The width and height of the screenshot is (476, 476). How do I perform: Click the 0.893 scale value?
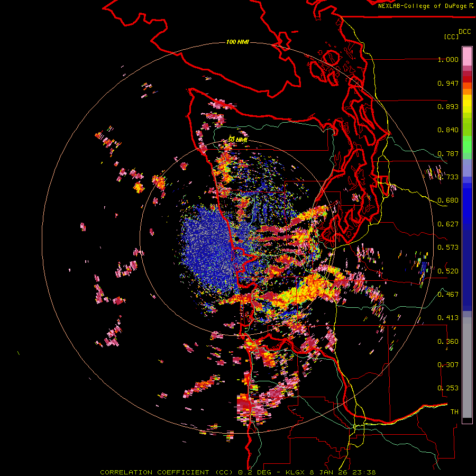pos(448,106)
